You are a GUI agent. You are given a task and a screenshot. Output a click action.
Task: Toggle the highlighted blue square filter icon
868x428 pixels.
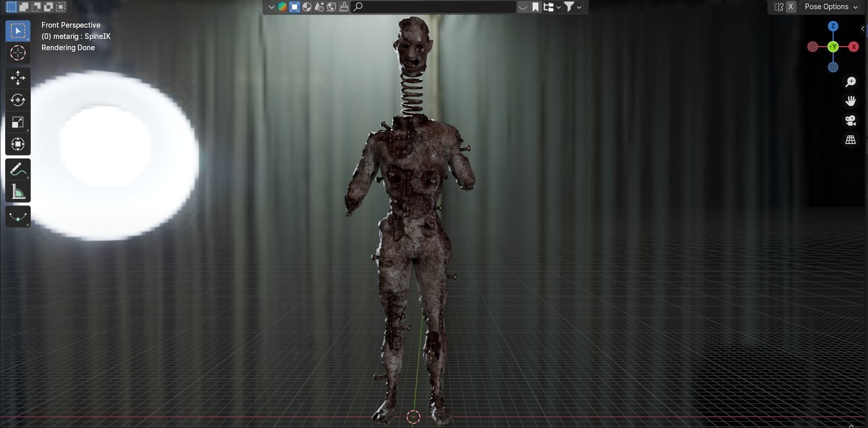(294, 7)
